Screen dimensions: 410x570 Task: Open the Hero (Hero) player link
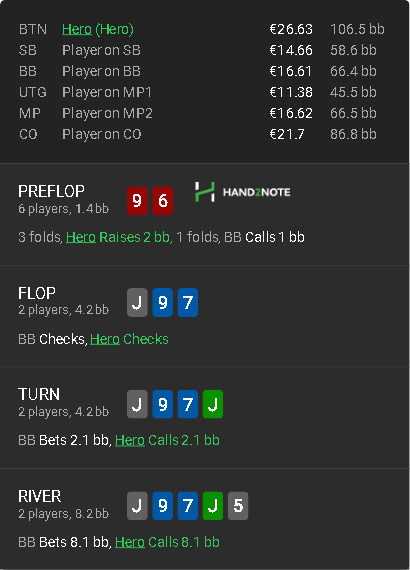[x=98, y=29]
